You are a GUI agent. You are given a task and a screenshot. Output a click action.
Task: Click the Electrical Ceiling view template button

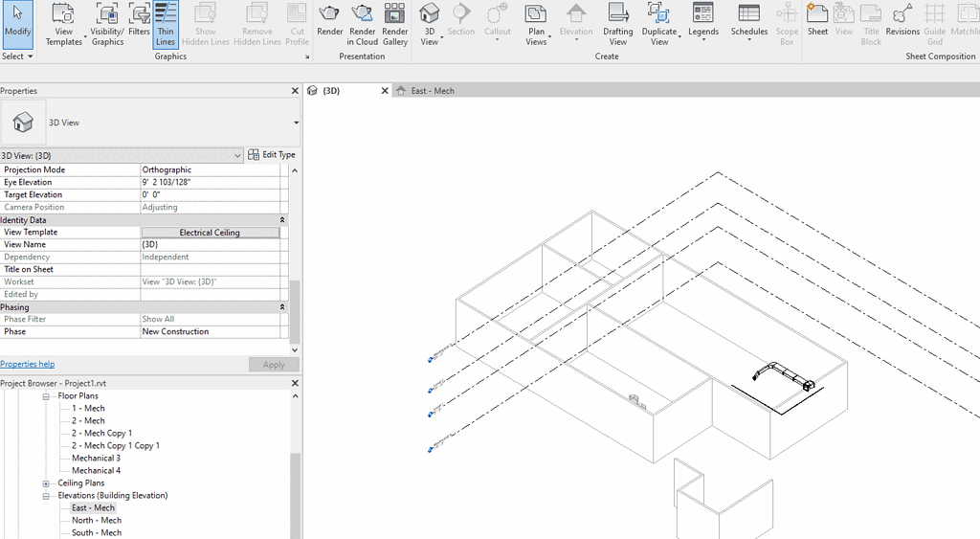(x=210, y=233)
